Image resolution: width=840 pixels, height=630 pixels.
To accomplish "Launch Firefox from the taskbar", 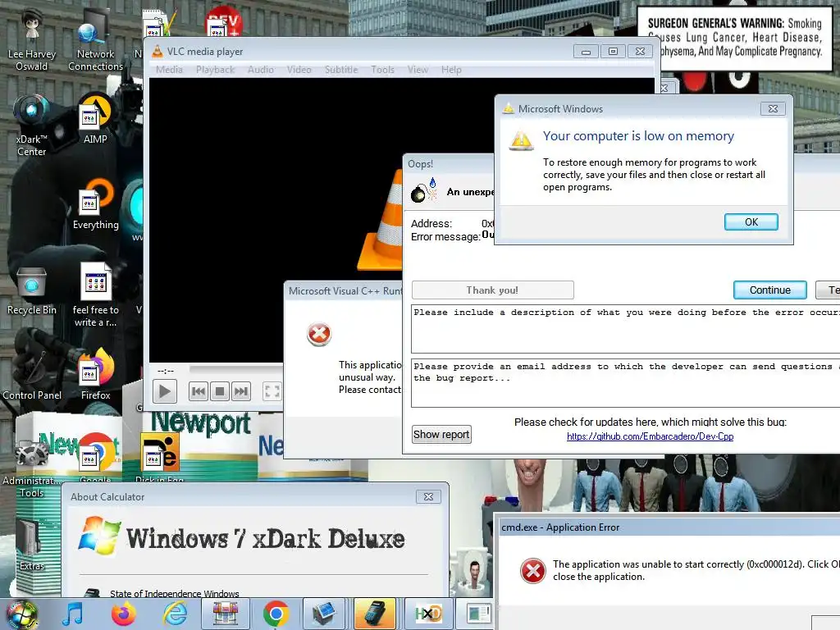I will tap(123, 614).
